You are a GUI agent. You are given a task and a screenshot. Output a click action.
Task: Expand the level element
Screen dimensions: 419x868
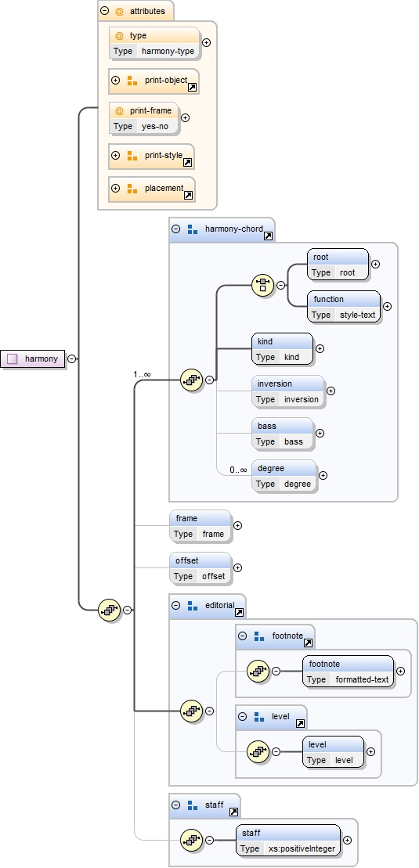click(x=370, y=751)
